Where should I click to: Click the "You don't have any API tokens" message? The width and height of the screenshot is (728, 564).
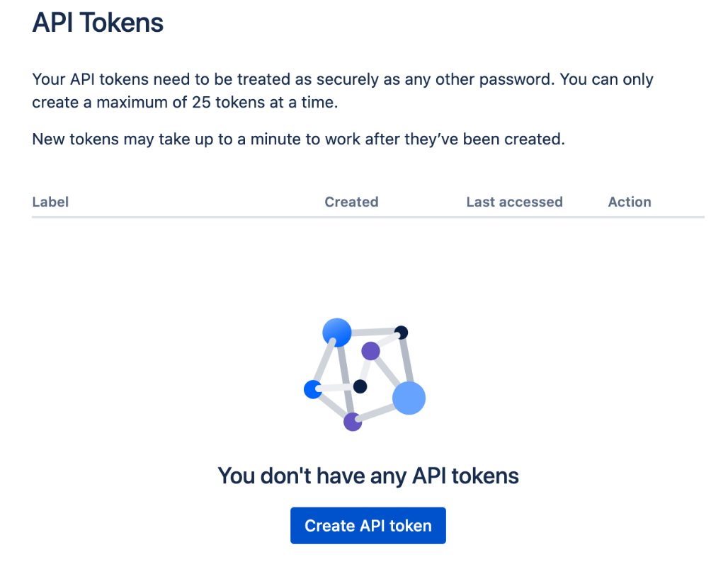(x=368, y=476)
